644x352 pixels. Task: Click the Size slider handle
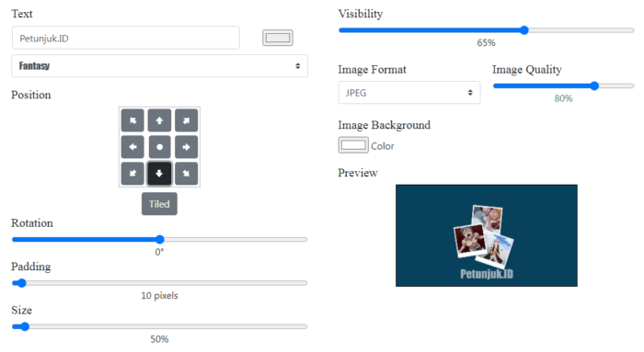pos(25,326)
